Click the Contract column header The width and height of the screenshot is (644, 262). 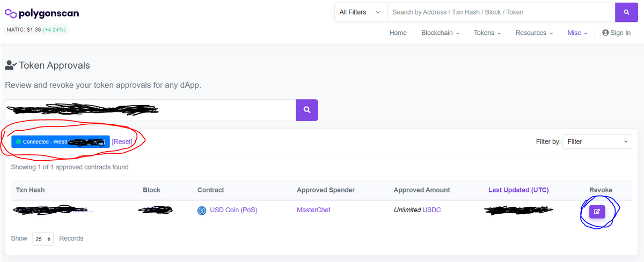[211, 190]
